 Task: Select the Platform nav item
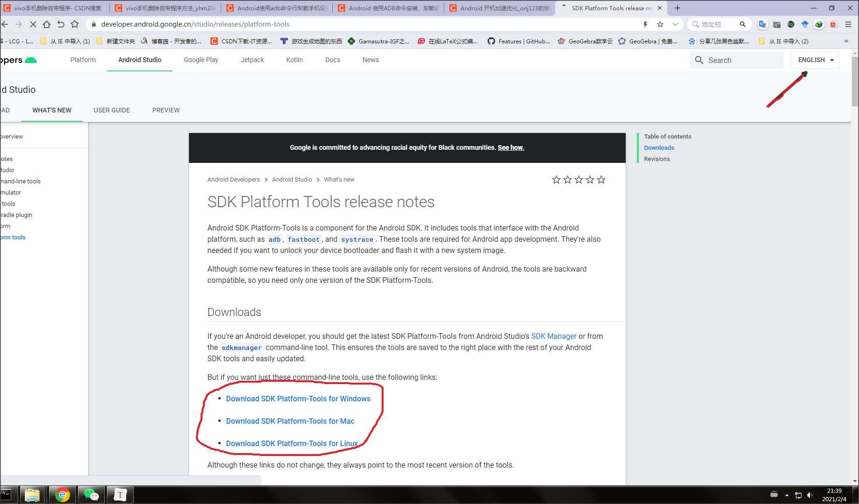point(83,60)
